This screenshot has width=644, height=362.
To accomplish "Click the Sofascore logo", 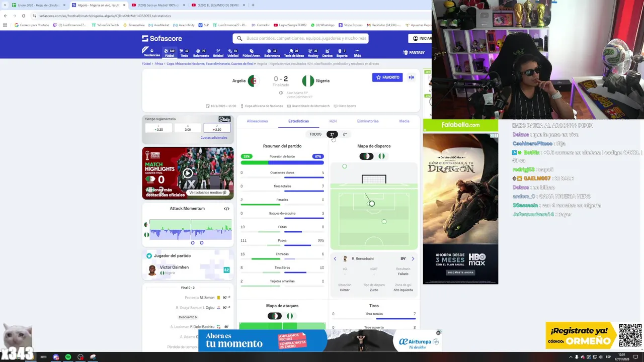I will (162, 38).
